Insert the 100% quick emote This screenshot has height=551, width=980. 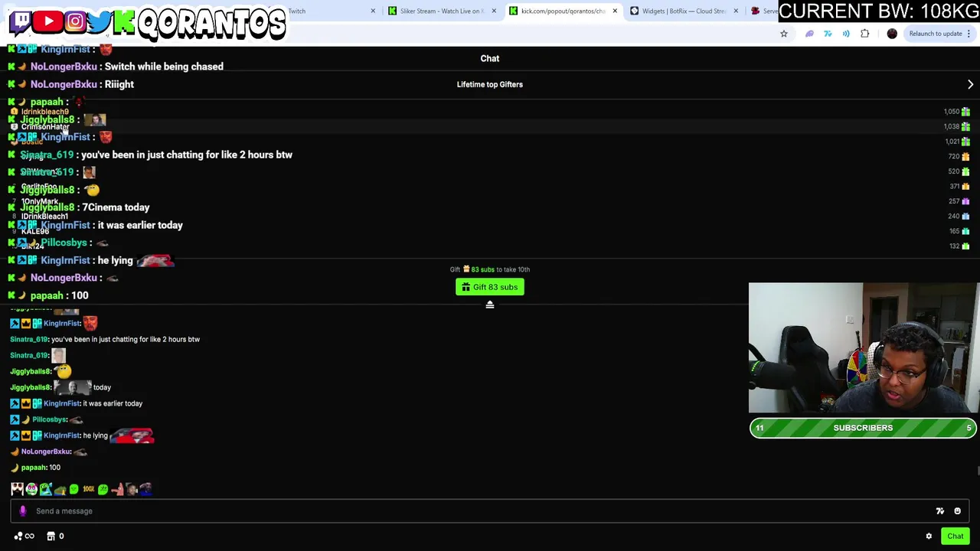(88, 489)
